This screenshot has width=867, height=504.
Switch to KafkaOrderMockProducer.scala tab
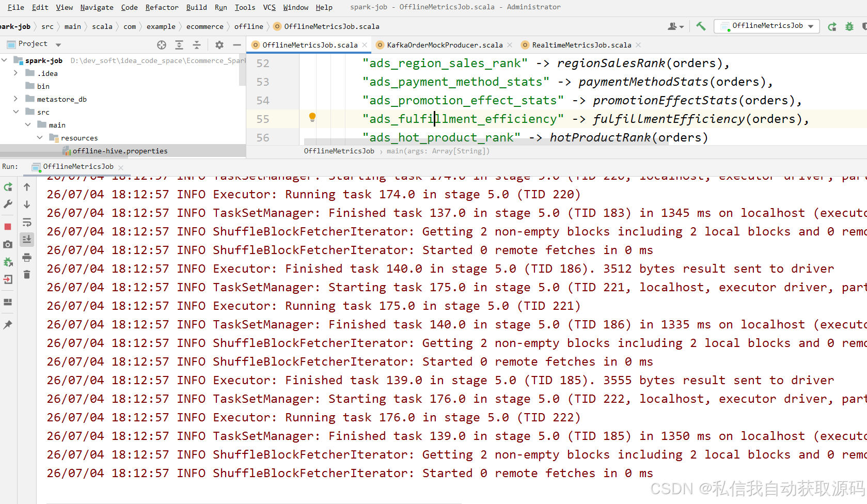tap(445, 45)
